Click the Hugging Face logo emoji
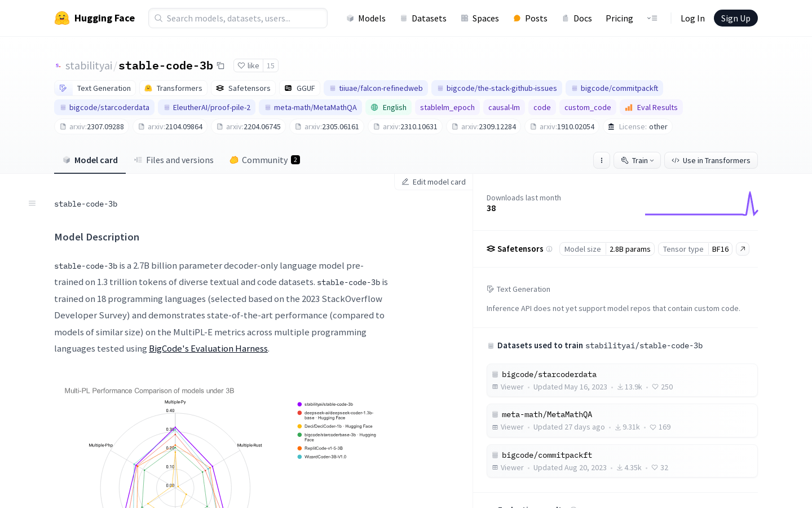This screenshot has width=812, height=508. tap(62, 18)
